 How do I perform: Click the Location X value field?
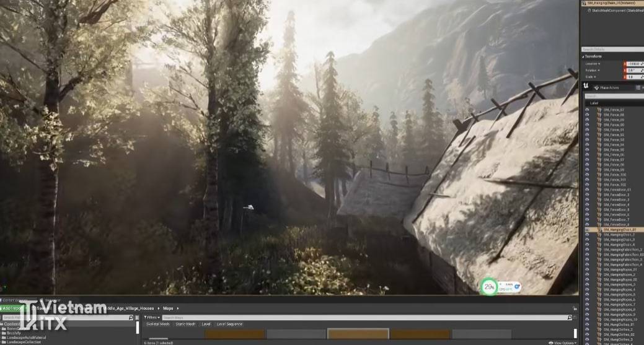633,63
